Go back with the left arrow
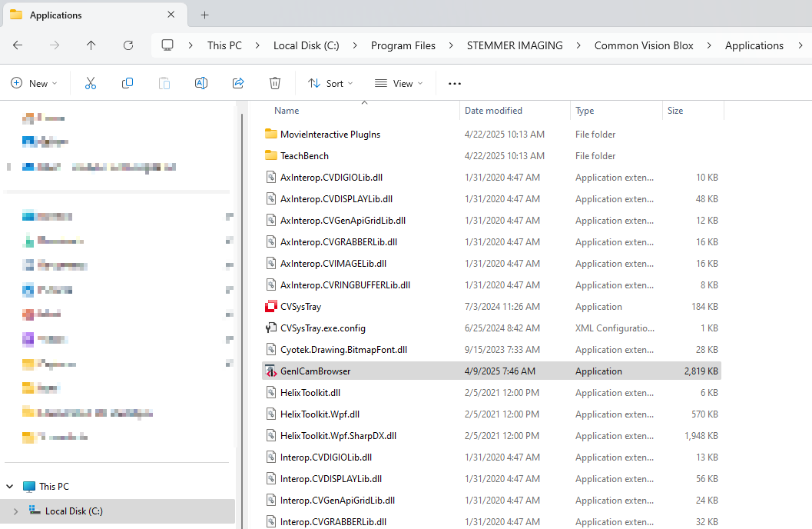Image resolution: width=812 pixels, height=529 pixels. click(18, 45)
